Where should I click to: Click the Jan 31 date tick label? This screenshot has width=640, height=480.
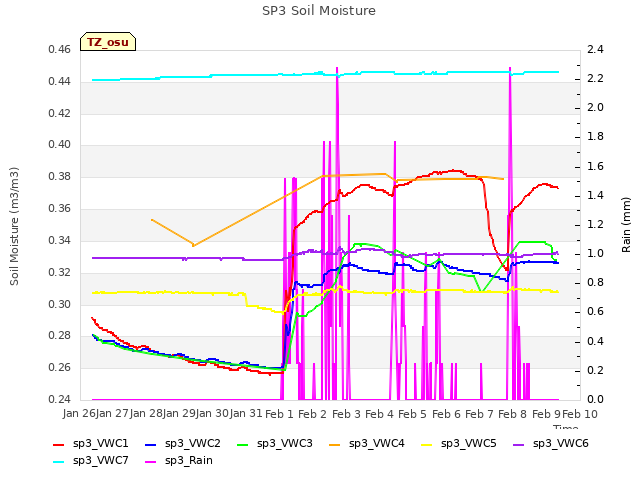click(246, 414)
